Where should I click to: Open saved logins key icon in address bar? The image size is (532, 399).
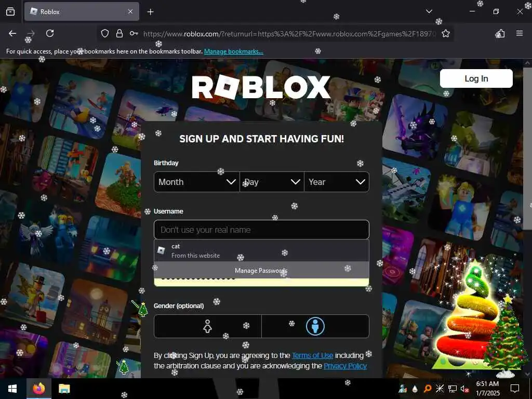click(x=134, y=33)
